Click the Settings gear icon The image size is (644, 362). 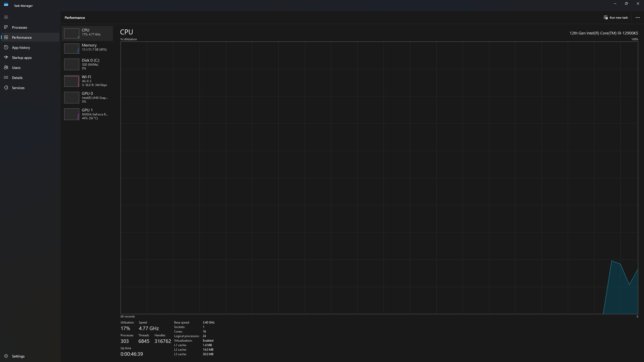(6, 356)
